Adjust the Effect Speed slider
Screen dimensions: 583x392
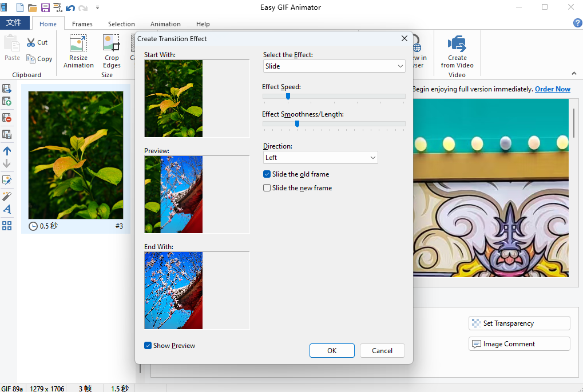tap(288, 97)
